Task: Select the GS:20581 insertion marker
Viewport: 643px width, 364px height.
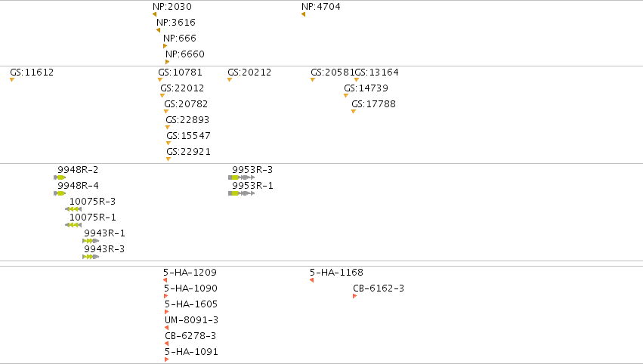Action: coord(313,80)
